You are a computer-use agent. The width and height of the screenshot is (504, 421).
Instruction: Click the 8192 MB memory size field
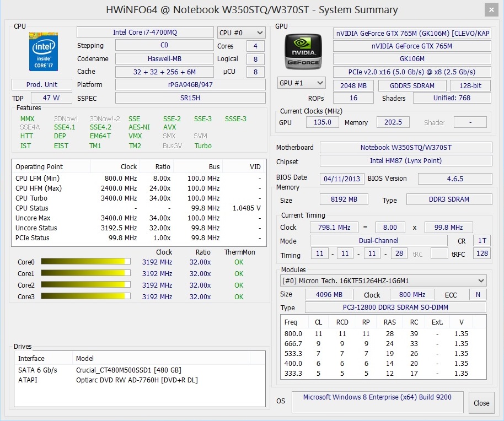pyautogui.click(x=344, y=199)
